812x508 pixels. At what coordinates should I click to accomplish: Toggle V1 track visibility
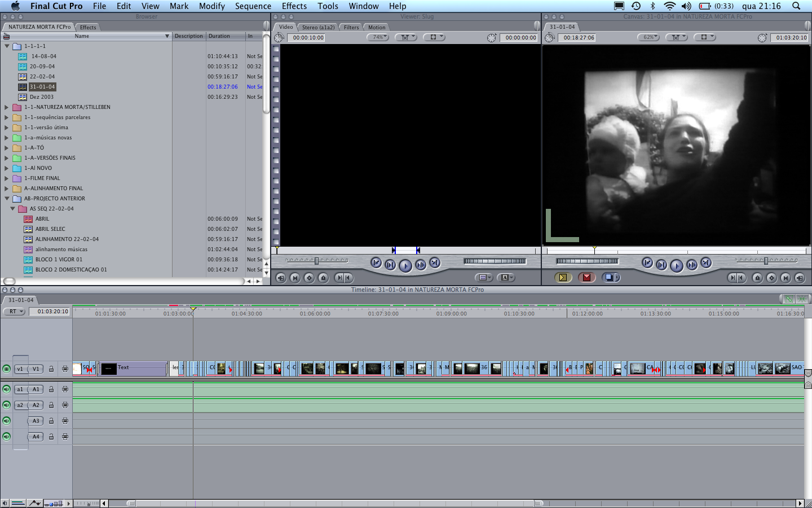tap(6, 369)
